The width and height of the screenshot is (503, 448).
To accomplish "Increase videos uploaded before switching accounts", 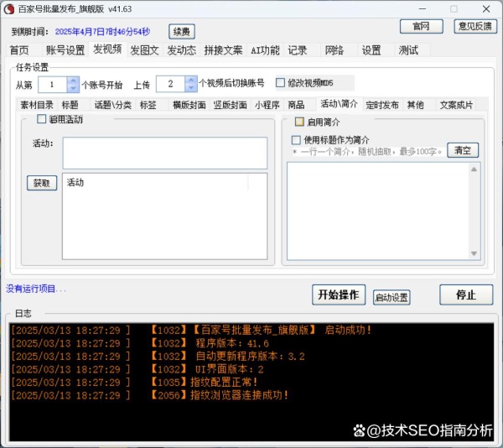I will click(x=191, y=80).
